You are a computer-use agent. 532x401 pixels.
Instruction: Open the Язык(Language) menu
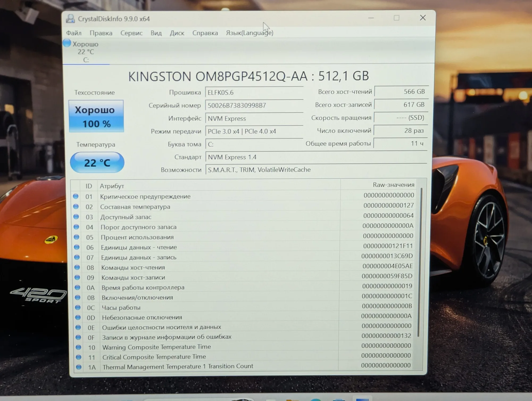pyautogui.click(x=250, y=33)
